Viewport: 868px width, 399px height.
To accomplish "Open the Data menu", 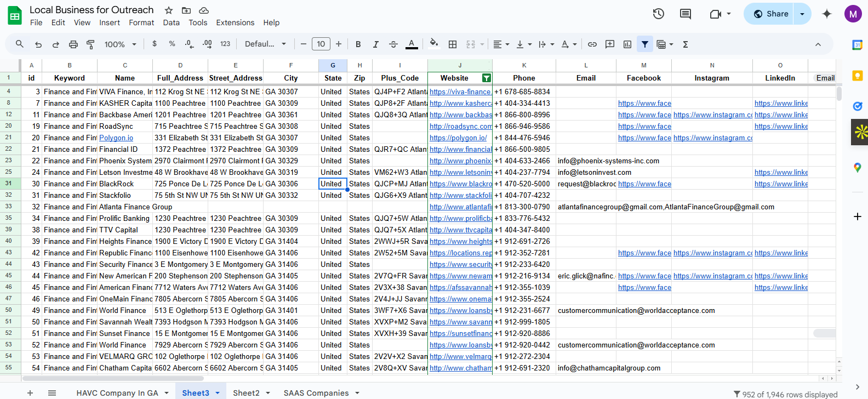I will (x=171, y=22).
